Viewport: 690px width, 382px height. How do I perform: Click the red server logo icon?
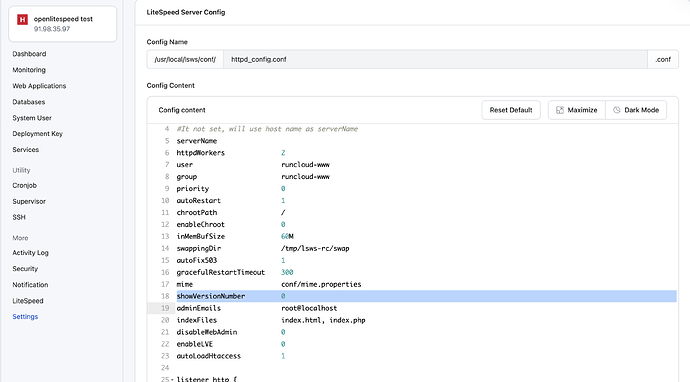tap(22, 19)
